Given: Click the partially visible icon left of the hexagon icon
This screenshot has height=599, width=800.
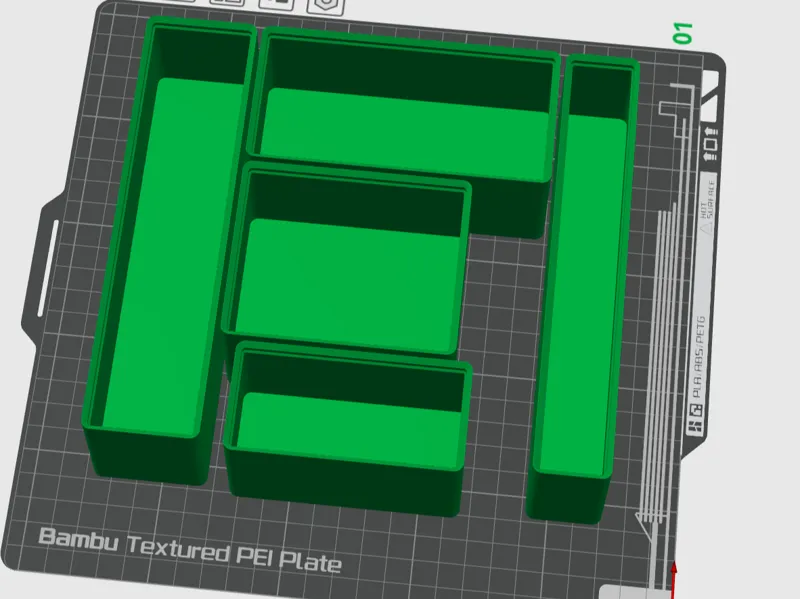Looking at the screenshot, I should [277, 3].
